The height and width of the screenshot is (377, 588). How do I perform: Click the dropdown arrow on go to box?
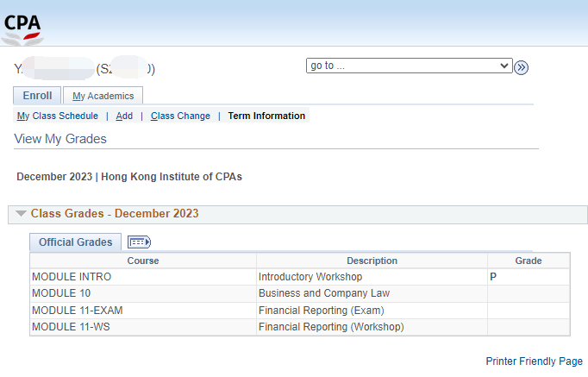(x=504, y=66)
